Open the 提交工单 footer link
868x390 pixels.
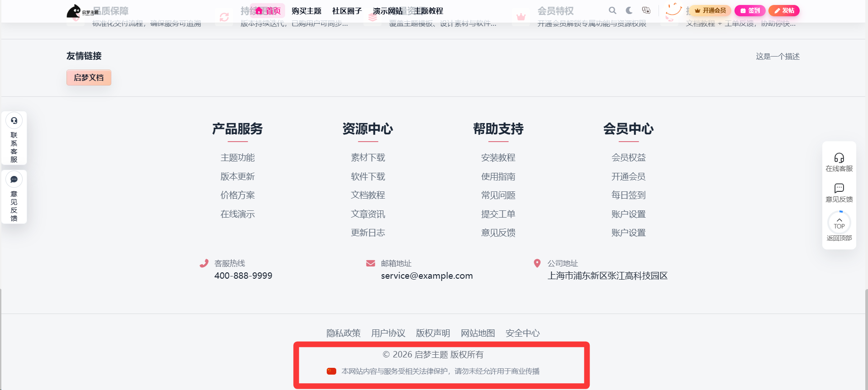pyautogui.click(x=498, y=214)
